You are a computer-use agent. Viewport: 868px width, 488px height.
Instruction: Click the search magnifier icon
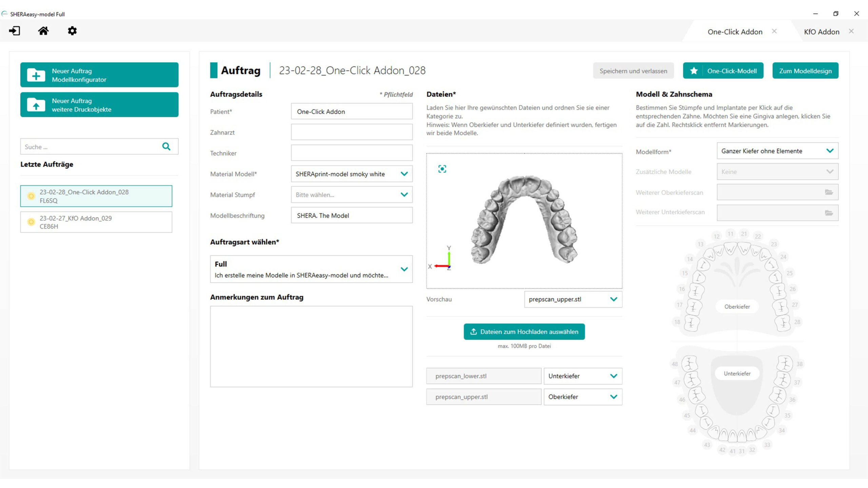pyautogui.click(x=166, y=146)
